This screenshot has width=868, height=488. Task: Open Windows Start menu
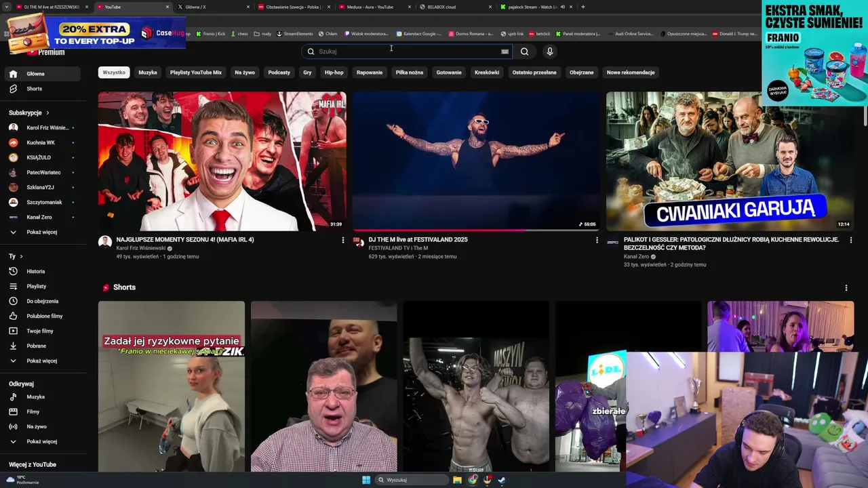(366, 480)
